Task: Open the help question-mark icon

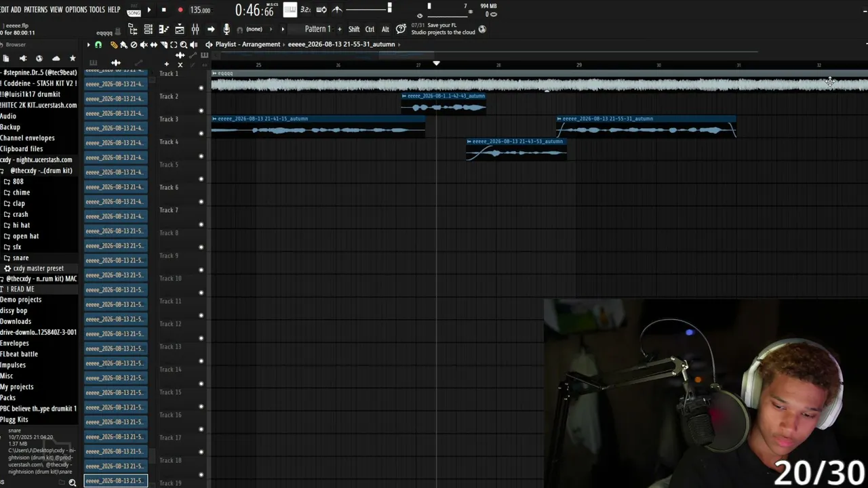Action: point(401,29)
